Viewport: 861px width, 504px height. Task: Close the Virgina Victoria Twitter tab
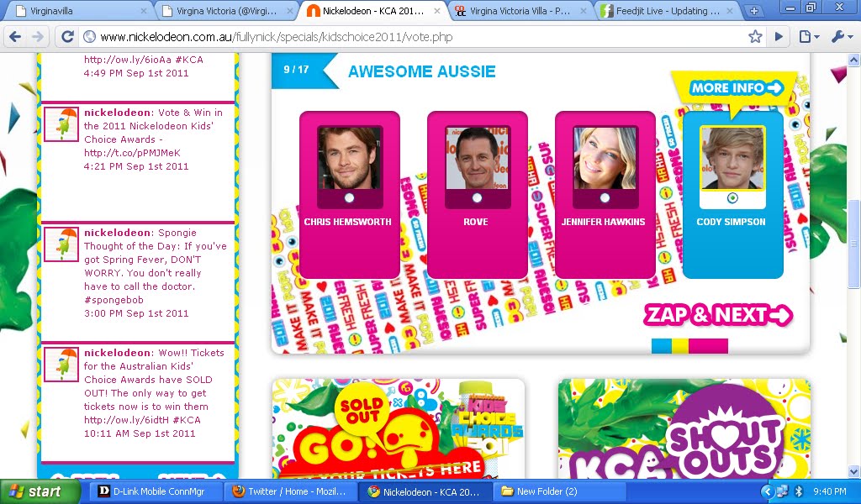[288, 10]
